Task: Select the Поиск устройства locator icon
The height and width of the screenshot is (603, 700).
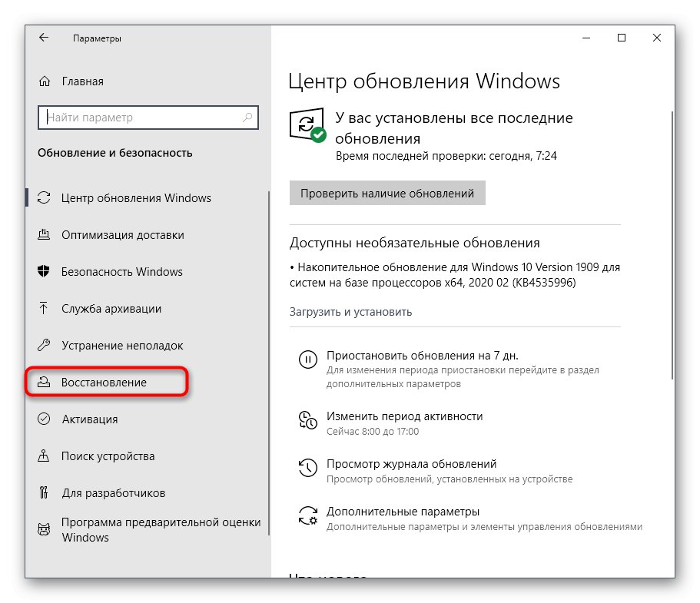Action: click(x=44, y=456)
